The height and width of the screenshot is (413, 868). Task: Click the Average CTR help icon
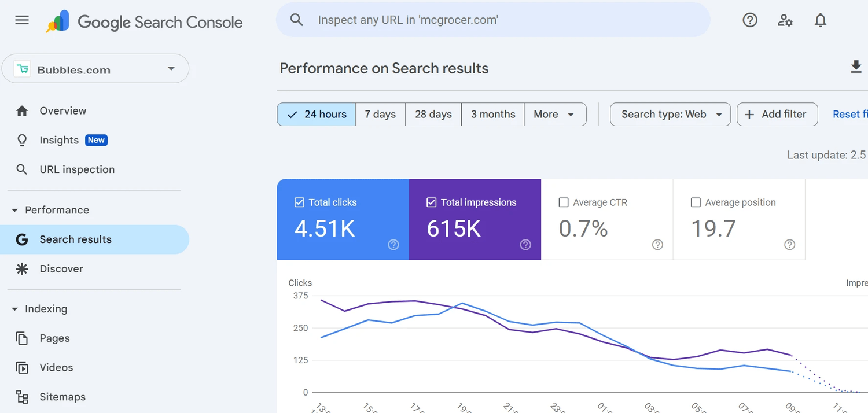(657, 245)
